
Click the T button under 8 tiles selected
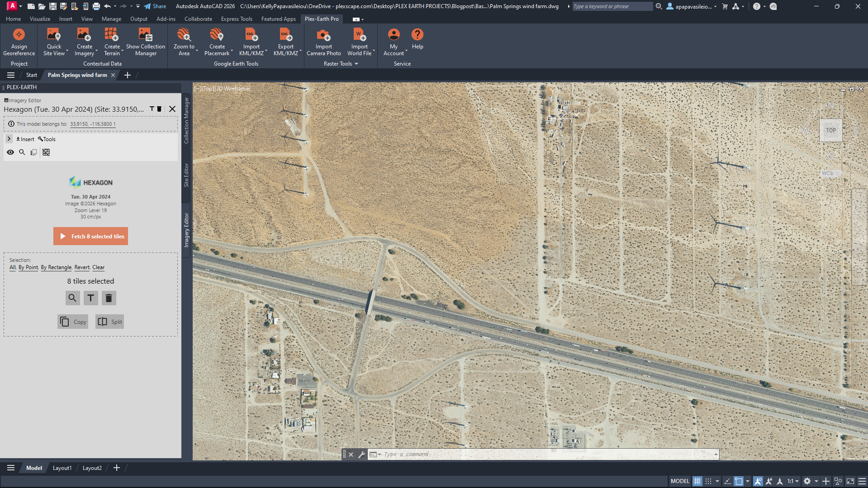click(90, 298)
